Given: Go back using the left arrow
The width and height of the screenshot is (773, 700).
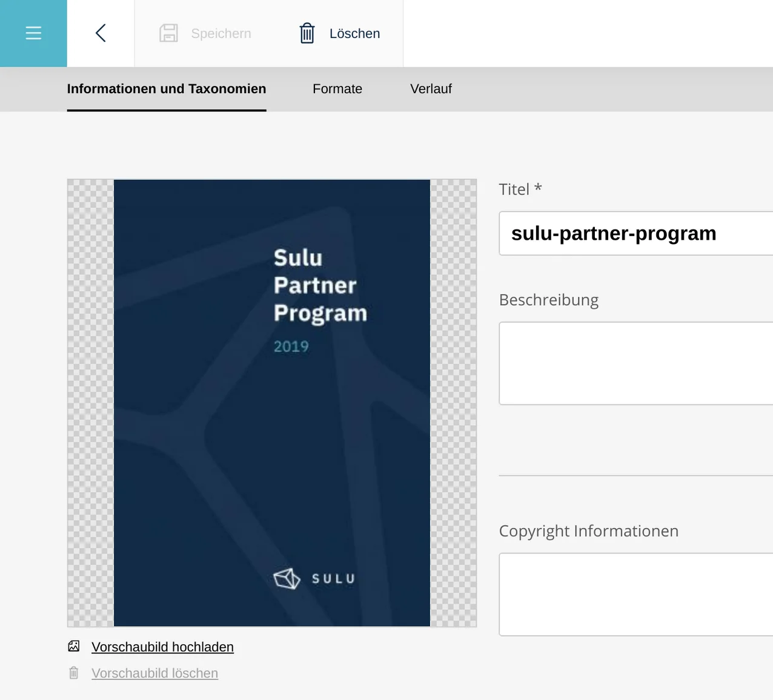Looking at the screenshot, I should [101, 33].
